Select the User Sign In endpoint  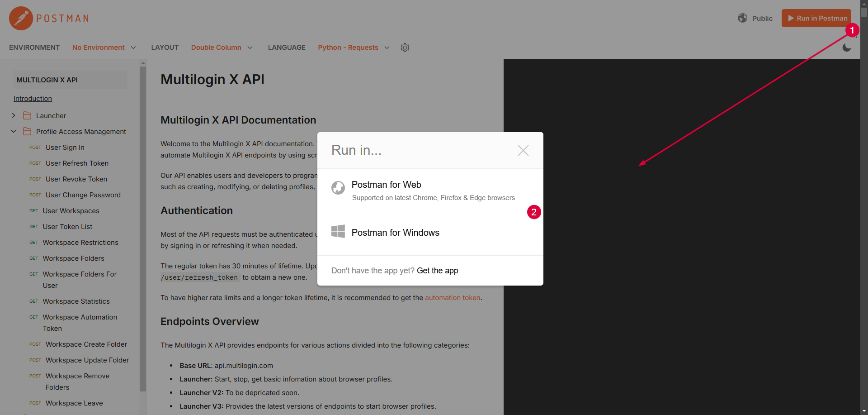tap(65, 147)
